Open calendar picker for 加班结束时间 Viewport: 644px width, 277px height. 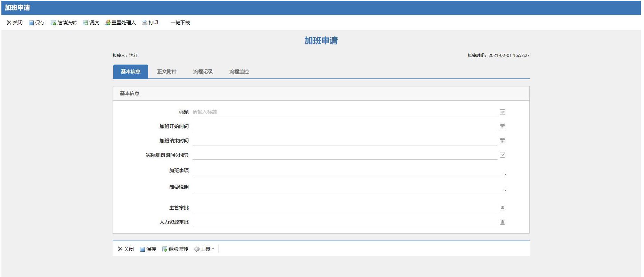[502, 141]
